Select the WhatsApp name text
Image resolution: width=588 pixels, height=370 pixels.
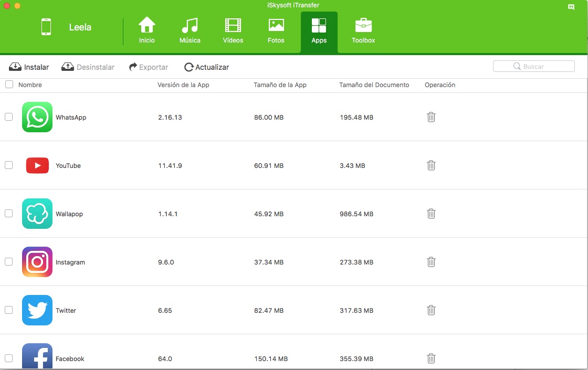(71, 118)
